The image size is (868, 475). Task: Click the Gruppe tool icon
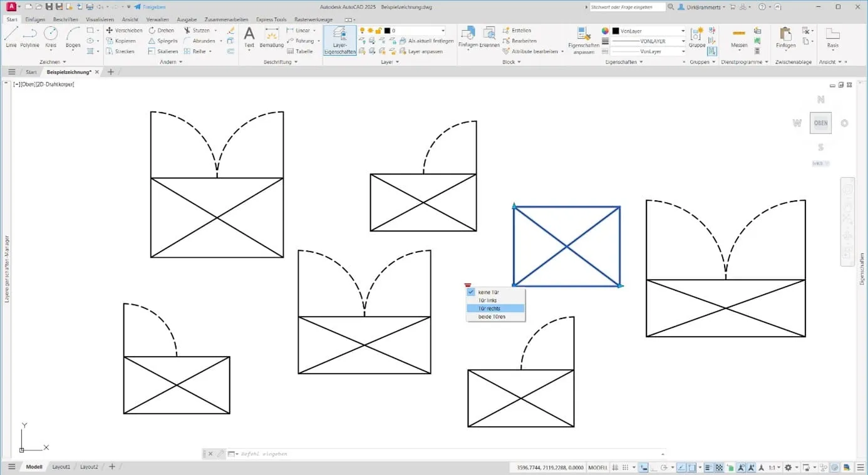[x=697, y=36]
